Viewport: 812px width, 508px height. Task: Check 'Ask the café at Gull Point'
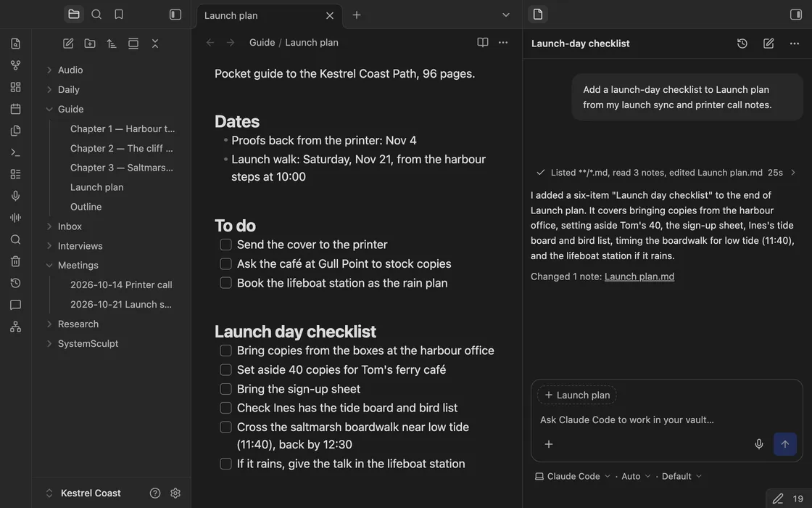[225, 264]
